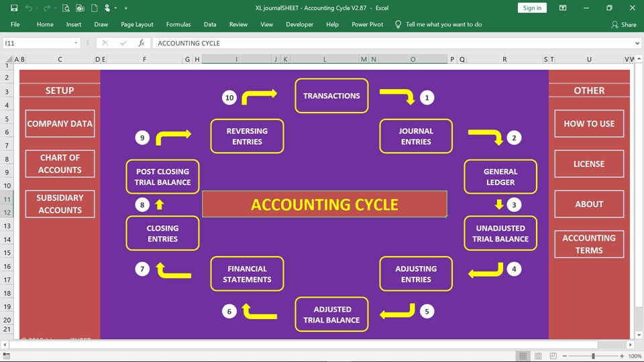Click the 100% zoom level text
The height and width of the screenshot is (362, 644).
coord(635,356)
